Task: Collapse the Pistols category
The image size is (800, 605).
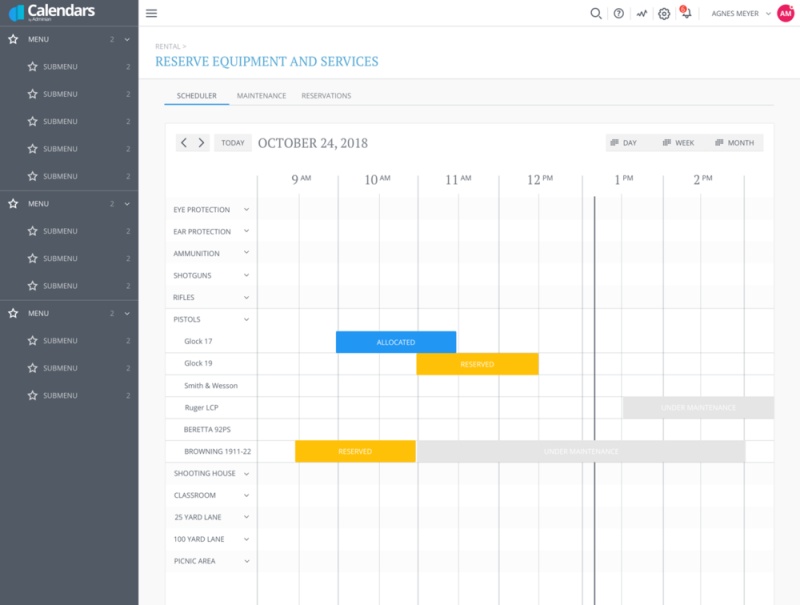Action: pyautogui.click(x=246, y=320)
